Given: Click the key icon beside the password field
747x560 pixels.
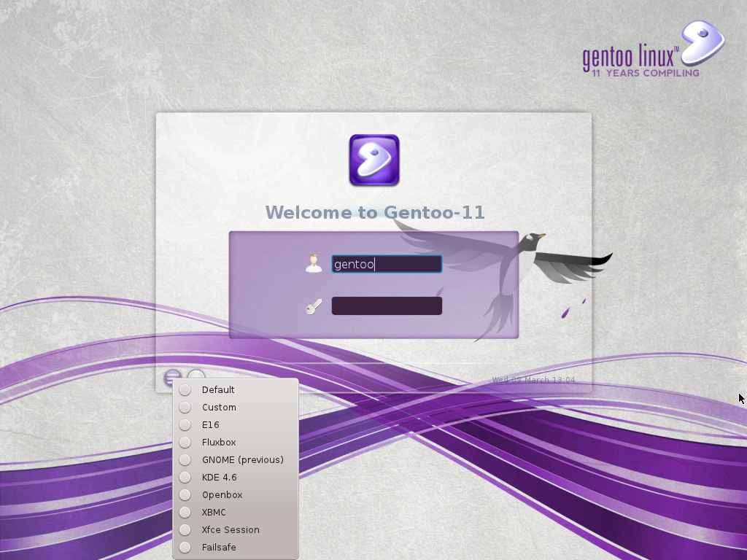Looking at the screenshot, I should coord(314,305).
